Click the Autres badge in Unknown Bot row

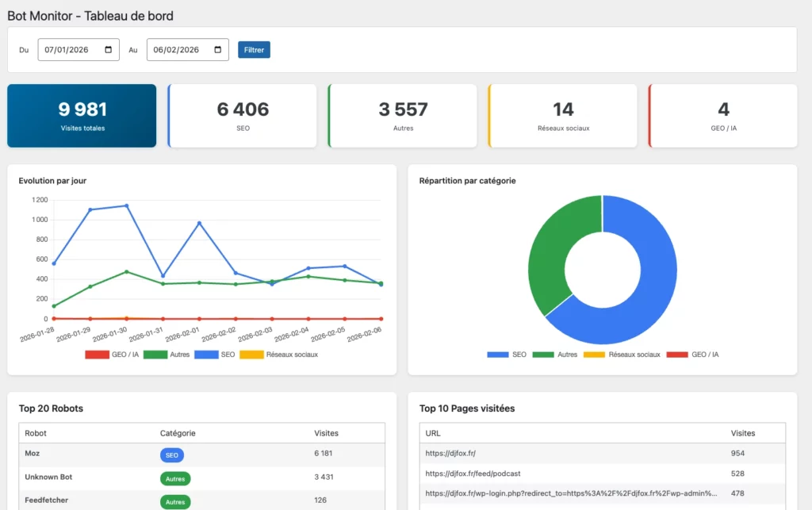(x=175, y=479)
